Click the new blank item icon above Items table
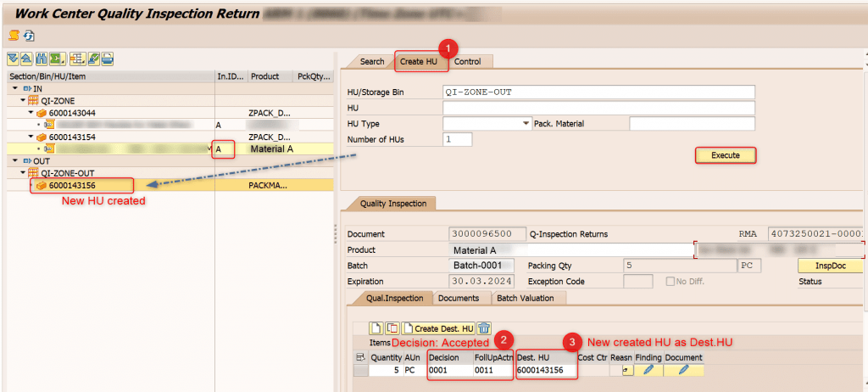This screenshot has width=868, height=392. pos(376,328)
